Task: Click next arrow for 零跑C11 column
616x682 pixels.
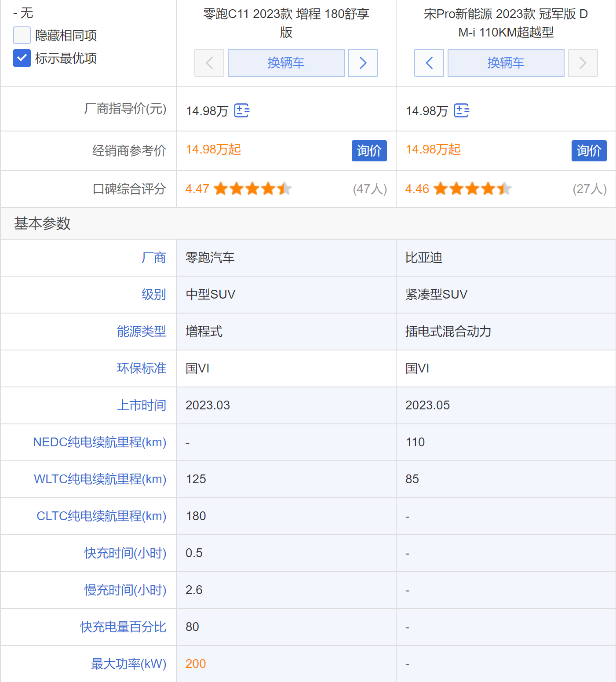Action: coord(363,63)
